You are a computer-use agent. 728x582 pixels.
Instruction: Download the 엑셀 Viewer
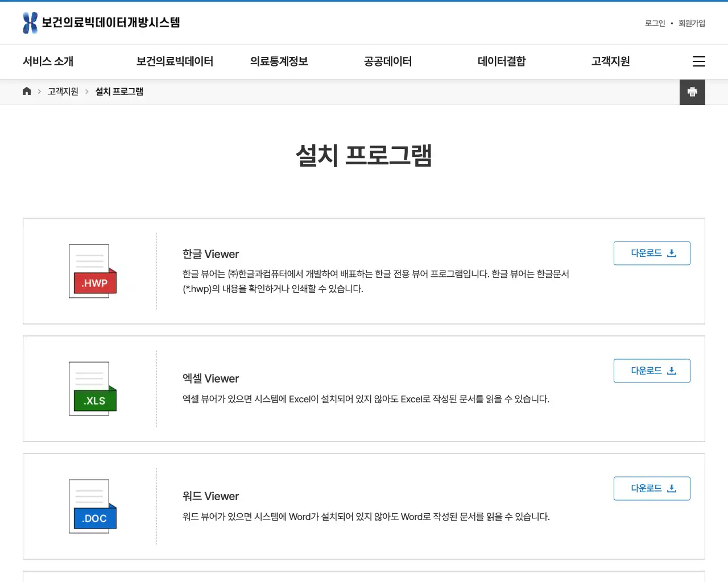(x=652, y=371)
